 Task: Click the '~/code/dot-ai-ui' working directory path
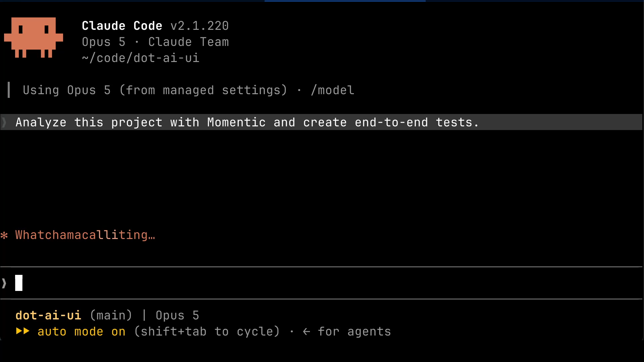[141, 58]
